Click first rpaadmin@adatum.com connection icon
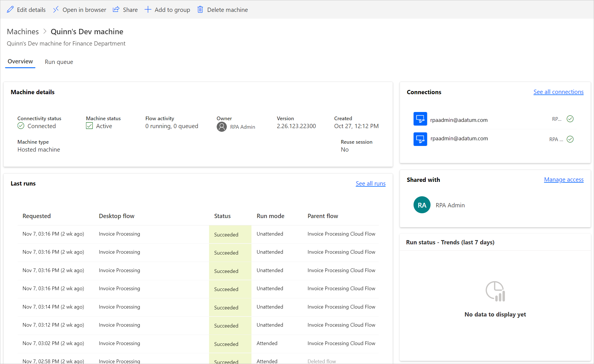Viewport: 594px width, 364px height. click(420, 120)
